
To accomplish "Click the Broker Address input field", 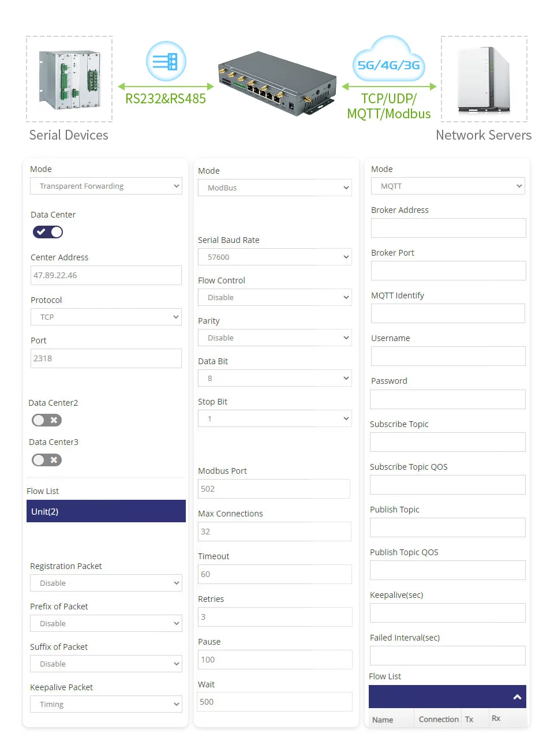I will (448, 228).
